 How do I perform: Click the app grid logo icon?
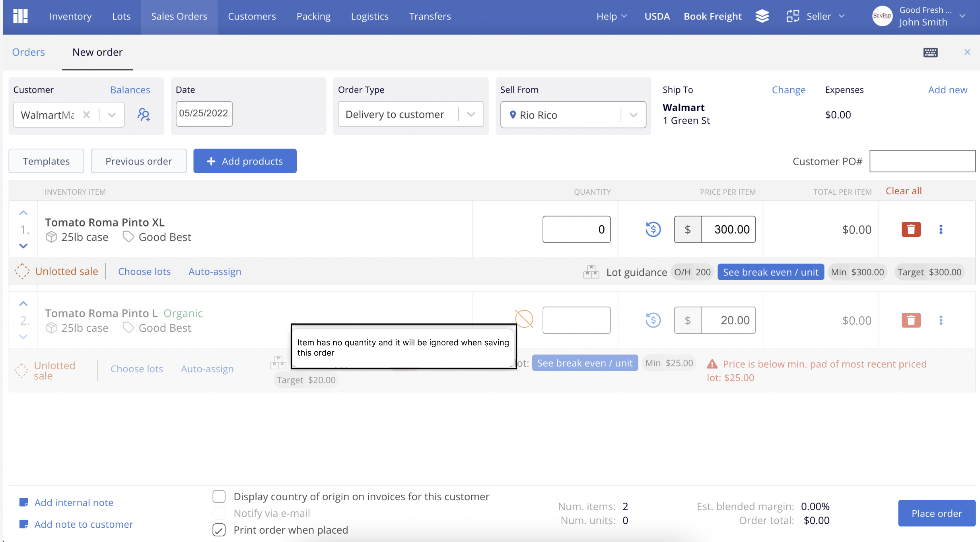tap(20, 16)
